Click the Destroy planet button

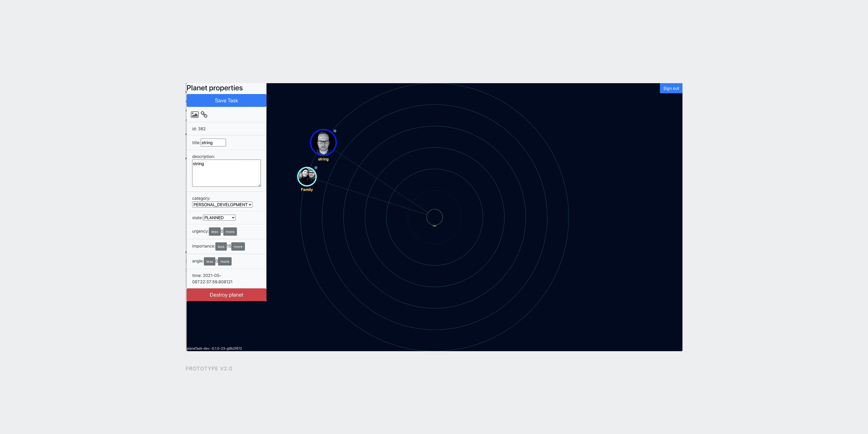pyautogui.click(x=226, y=295)
